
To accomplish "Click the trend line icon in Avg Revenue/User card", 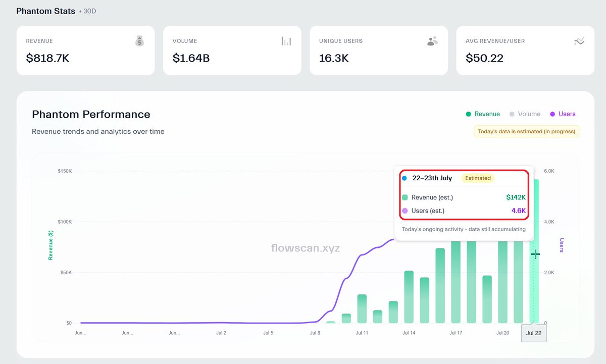I will (x=579, y=41).
